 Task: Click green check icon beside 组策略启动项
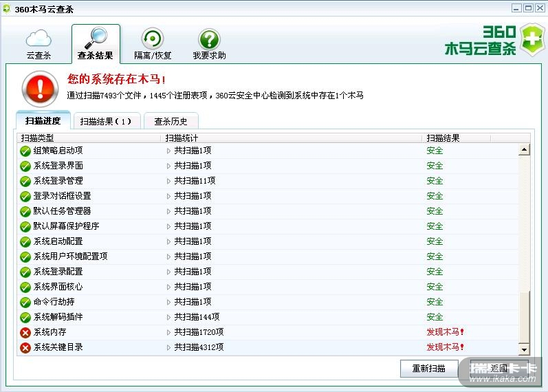coord(25,151)
